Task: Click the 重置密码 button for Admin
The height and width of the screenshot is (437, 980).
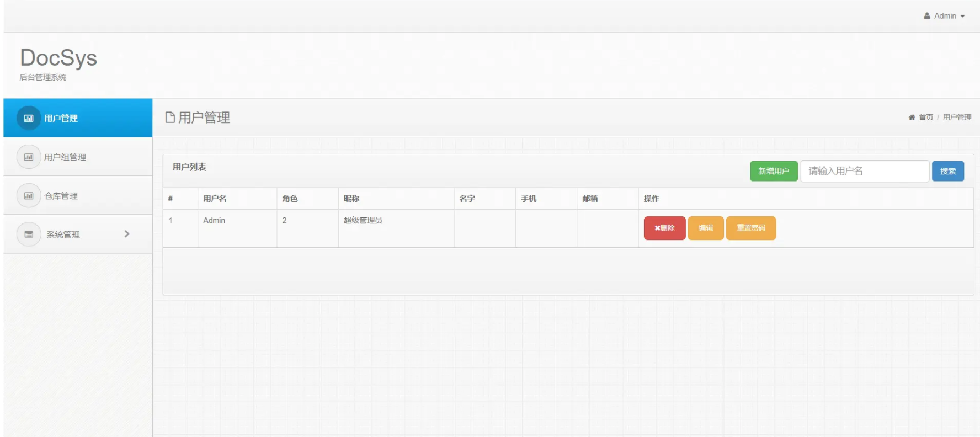Action: 751,228
